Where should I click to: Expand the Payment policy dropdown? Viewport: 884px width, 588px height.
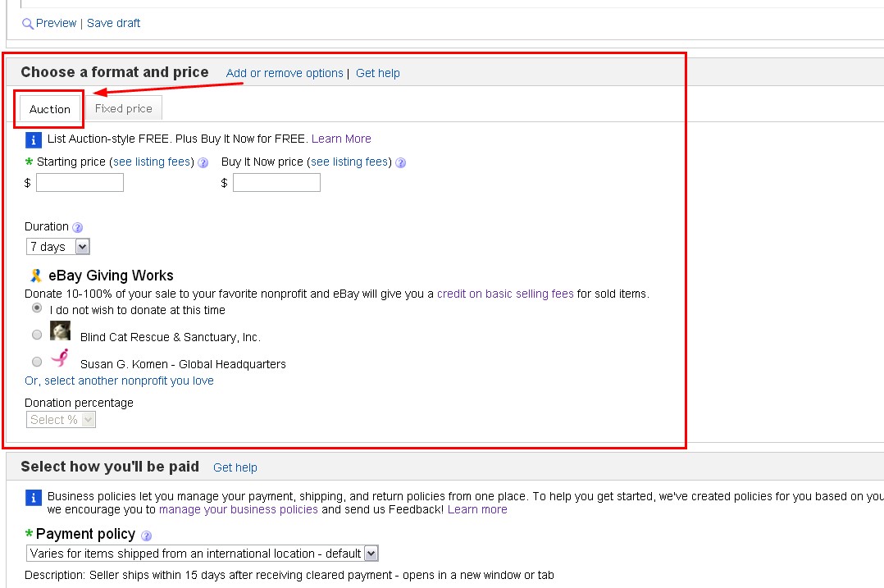[202, 553]
